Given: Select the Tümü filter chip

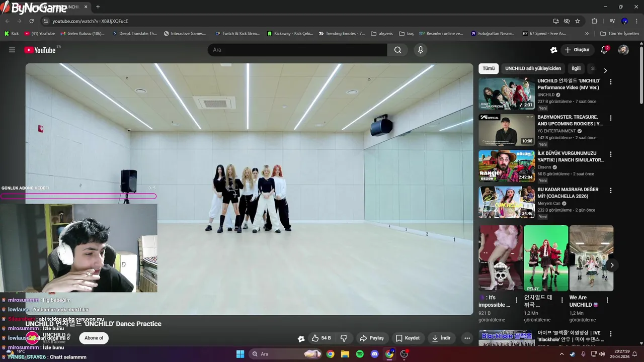Looking at the screenshot, I should [489, 68].
